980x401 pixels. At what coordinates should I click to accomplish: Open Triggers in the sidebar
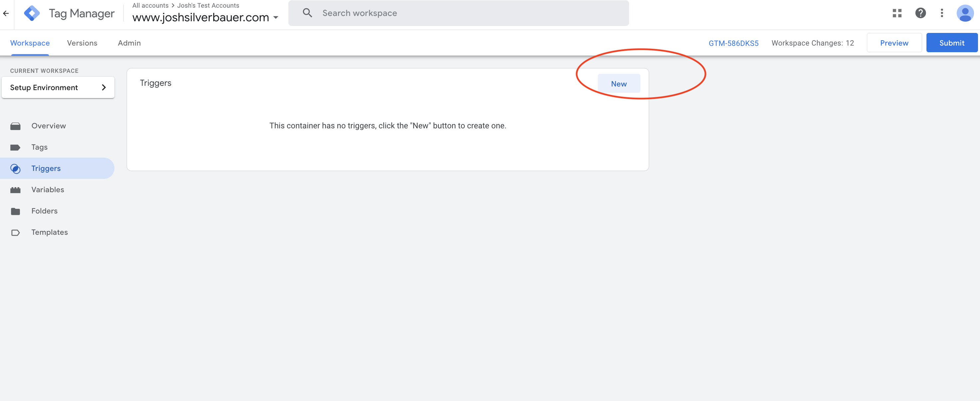coord(57,168)
